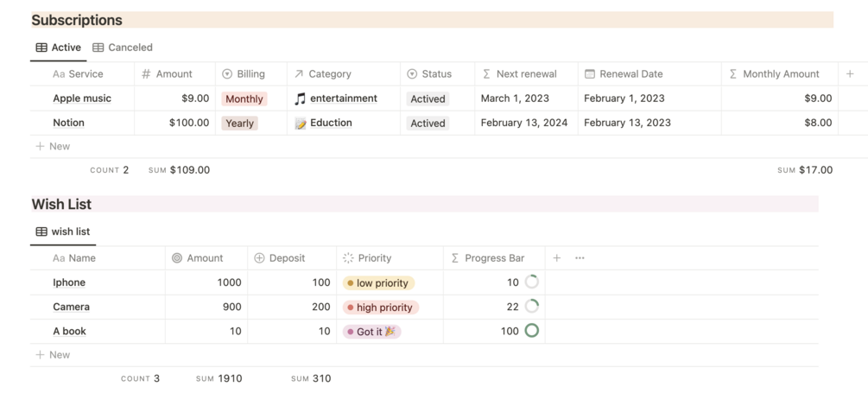Open the Monthly billing tag for Apple music

244,99
